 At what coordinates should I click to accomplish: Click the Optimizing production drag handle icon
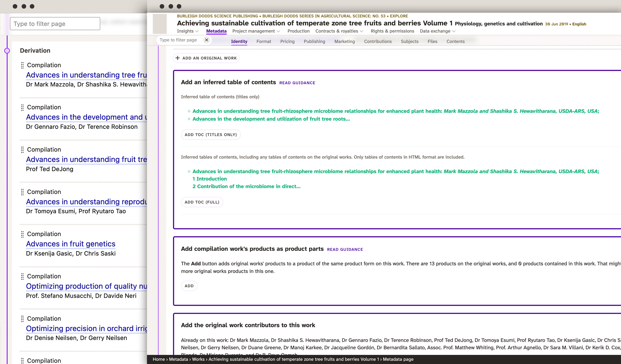[22, 276]
